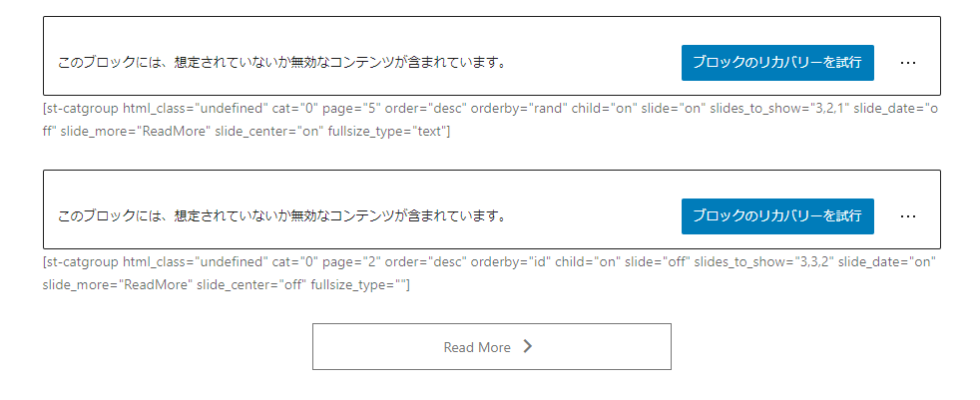Click the Read More button
This screenshot has height=400, width=980.
pos(492,347)
